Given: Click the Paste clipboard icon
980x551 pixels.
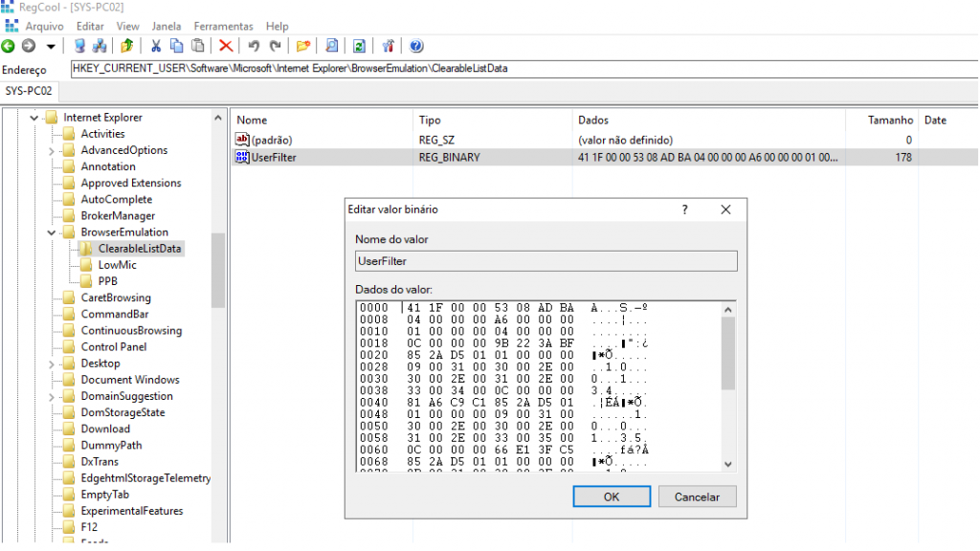Looking at the screenshot, I should point(197,46).
